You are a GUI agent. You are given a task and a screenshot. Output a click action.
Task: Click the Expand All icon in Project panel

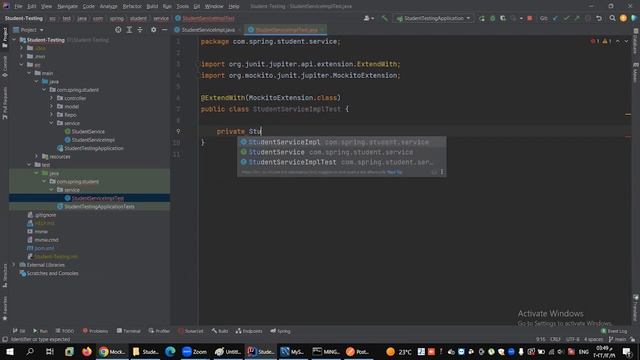[x=129, y=30]
